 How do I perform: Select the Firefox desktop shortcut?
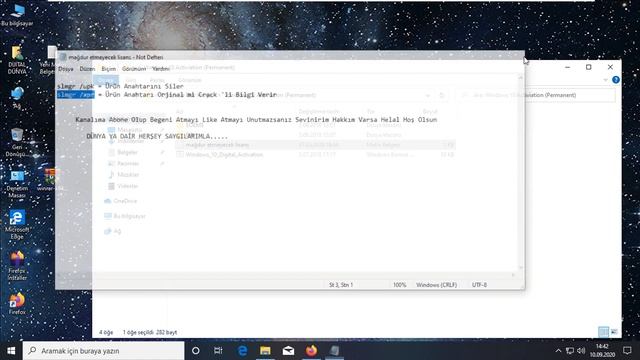(17, 304)
